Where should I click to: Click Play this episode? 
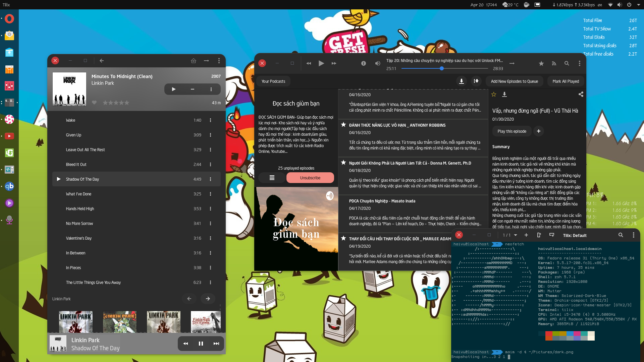pyautogui.click(x=512, y=131)
